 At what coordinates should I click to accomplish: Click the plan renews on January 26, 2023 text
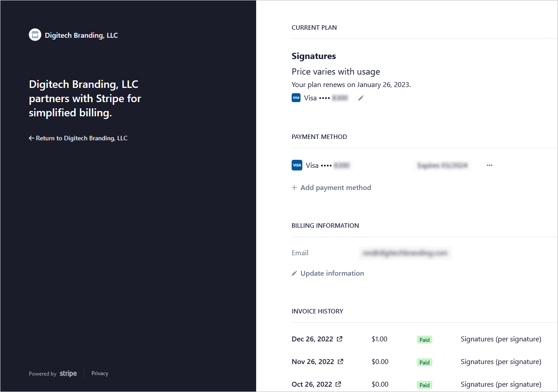352,85
